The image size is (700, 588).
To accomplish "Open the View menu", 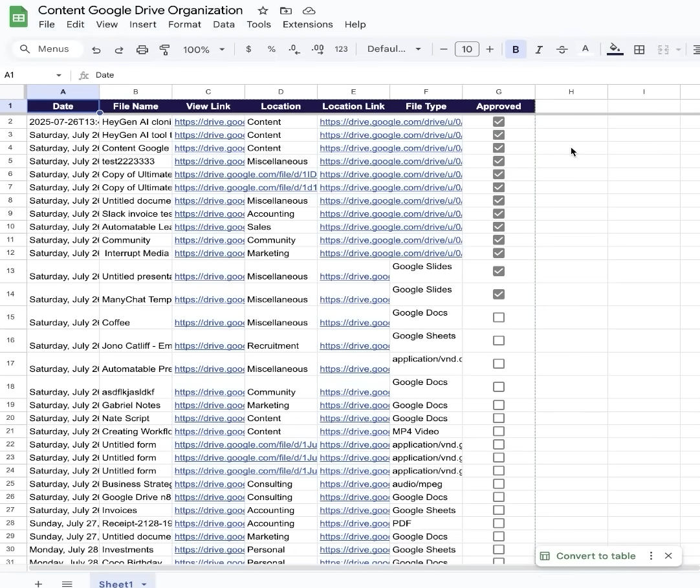I will [107, 25].
